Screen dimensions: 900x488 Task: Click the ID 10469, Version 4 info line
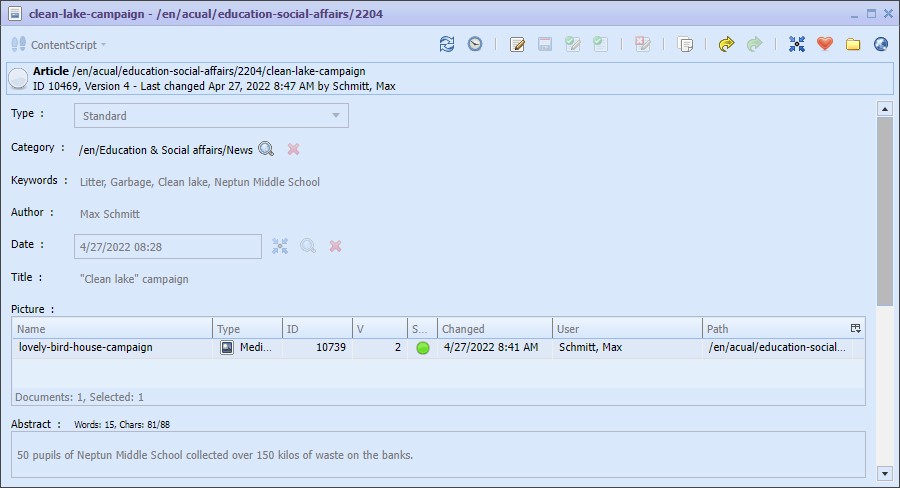[x=214, y=86]
